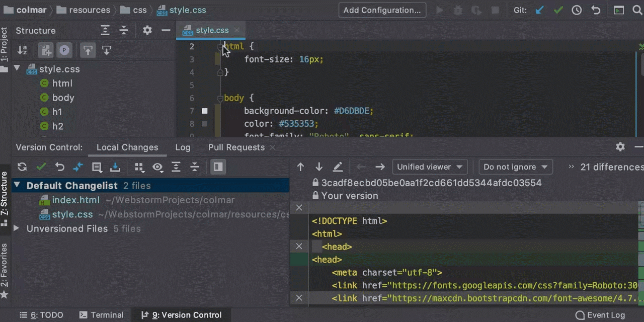This screenshot has width=644, height=322.
Task: Open the 1: Project side tool window
Action: [5, 49]
